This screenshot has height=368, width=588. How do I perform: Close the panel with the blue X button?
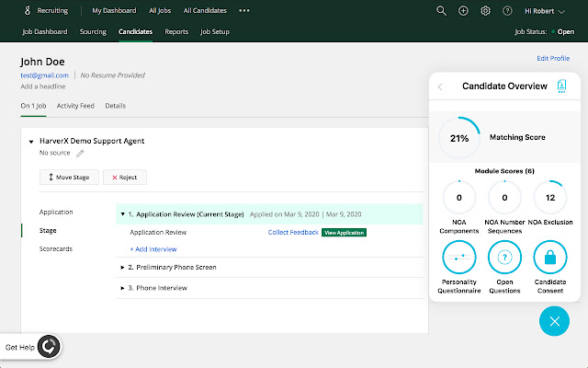pos(554,321)
